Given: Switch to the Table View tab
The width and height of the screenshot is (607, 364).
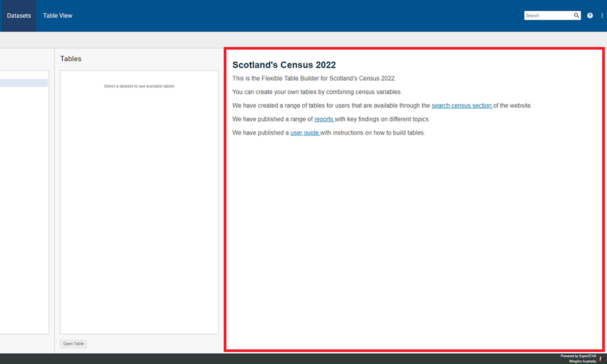Looking at the screenshot, I should click(58, 16).
